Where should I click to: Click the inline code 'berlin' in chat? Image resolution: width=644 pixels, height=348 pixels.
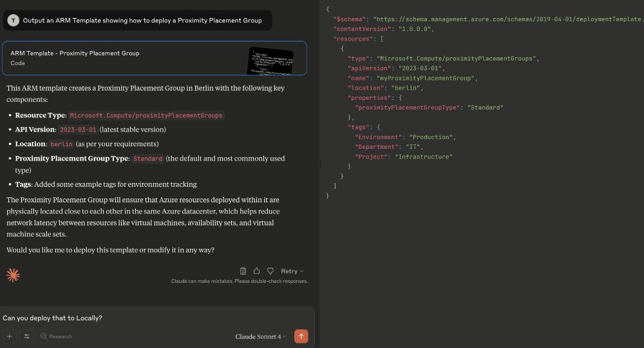click(x=62, y=144)
